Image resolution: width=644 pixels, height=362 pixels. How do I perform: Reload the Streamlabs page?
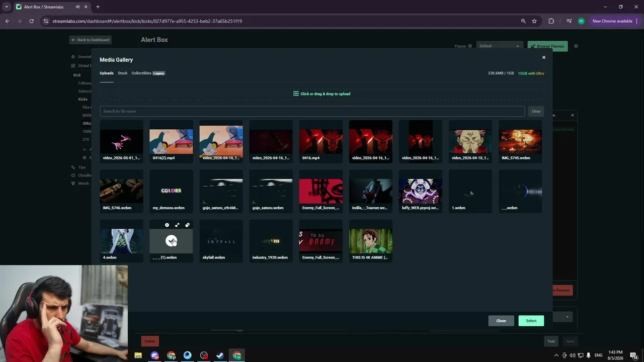click(31, 21)
